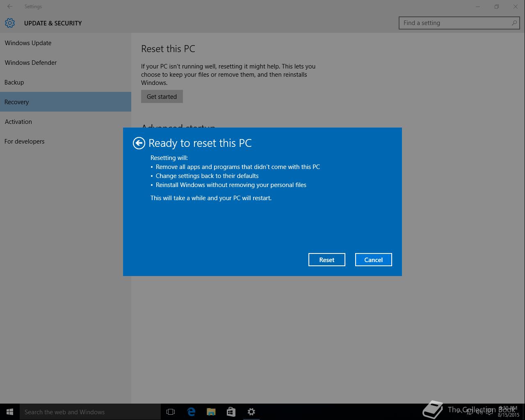Open Windows Defender section
This screenshot has height=420, width=525.
[x=66, y=62]
